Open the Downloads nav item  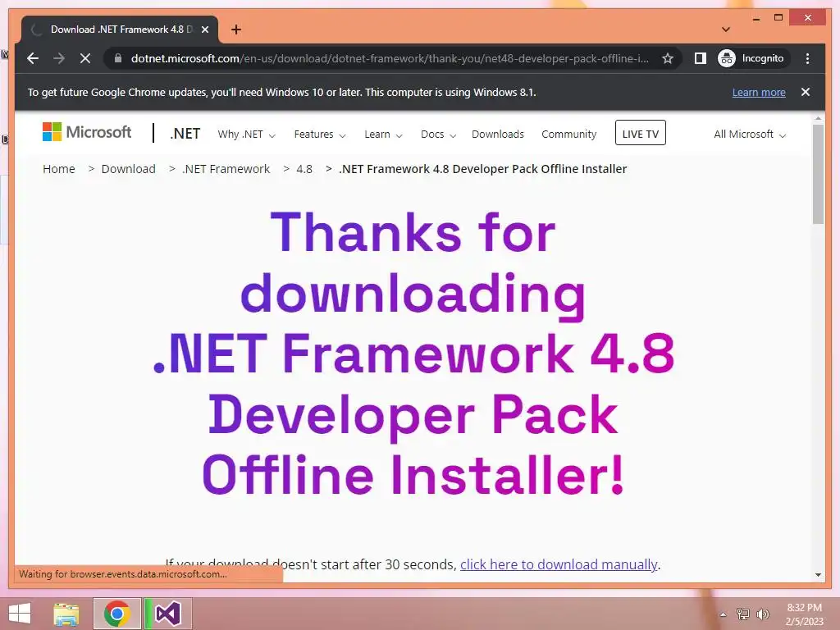[x=498, y=134]
